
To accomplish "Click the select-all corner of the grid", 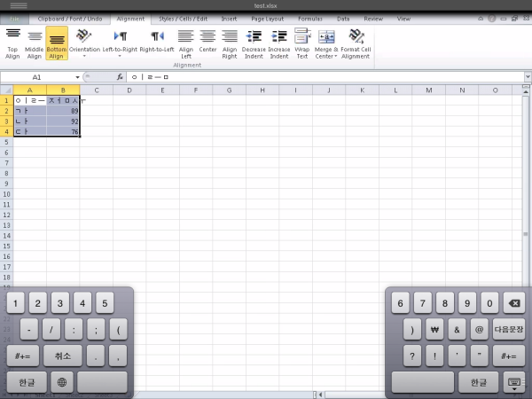I will point(6,90).
